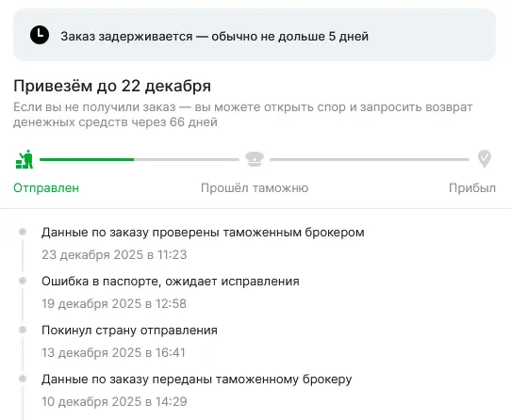This screenshot has height=420, width=511.
Task: Click the timeline dot for customs broker check
Action: click(x=23, y=232)
